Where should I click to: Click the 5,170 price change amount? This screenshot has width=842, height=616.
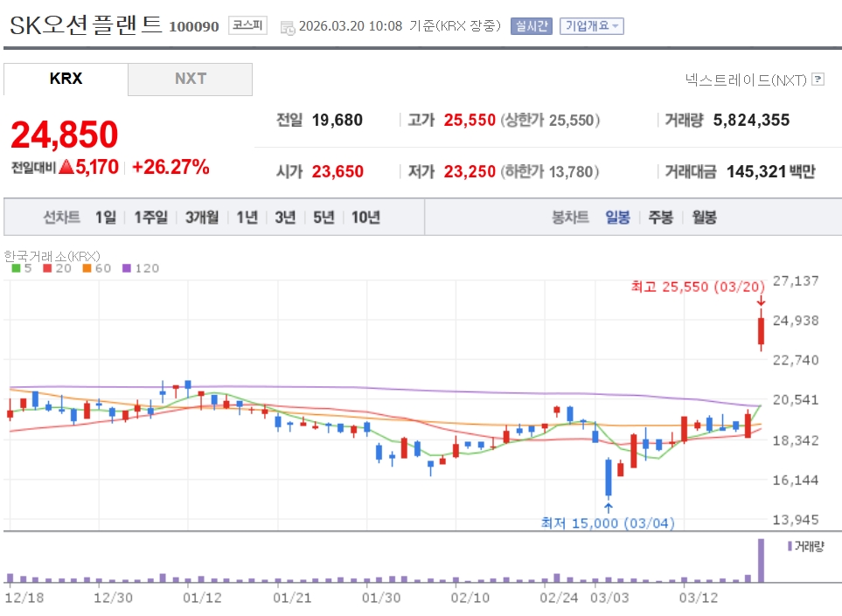[97, 167]
